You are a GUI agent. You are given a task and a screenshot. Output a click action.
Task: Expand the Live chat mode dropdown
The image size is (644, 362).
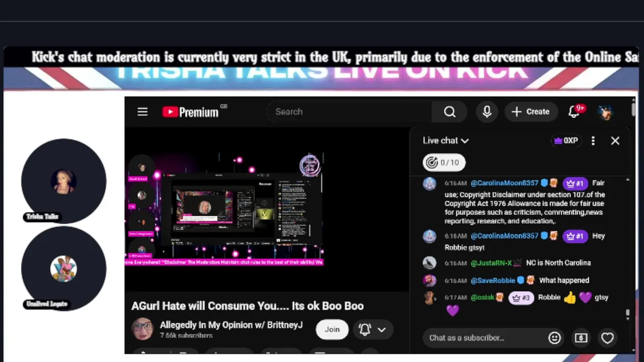(446, 141)
